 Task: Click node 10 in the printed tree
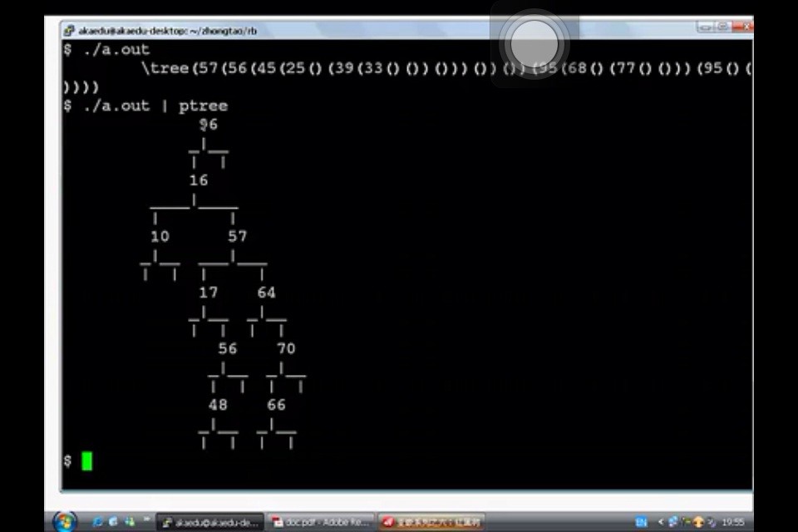click(160, 236)
